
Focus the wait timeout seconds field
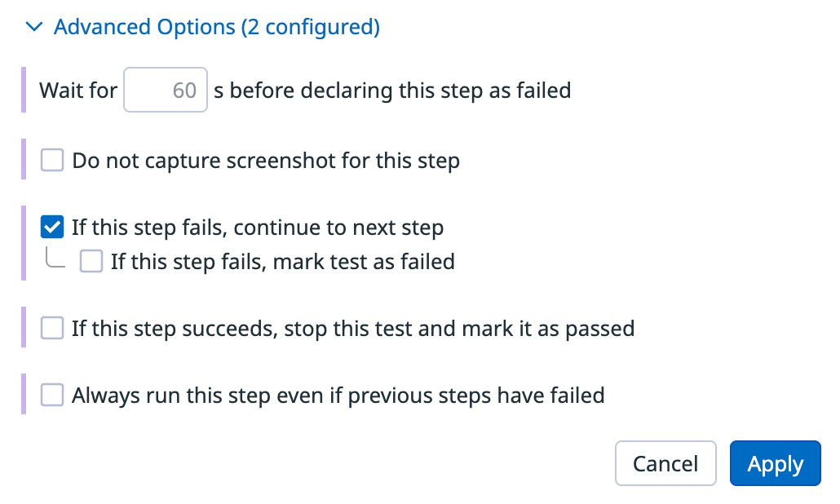[x=166, y=90]
